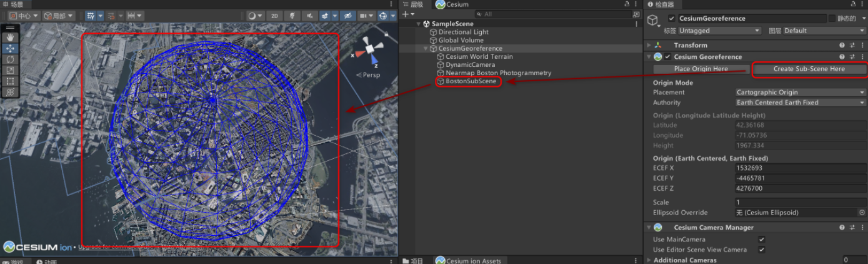This screenshot has height=264, width=868.
Task: Toggle Use MainCamera checkbox
Action: [x=761, y=240]
